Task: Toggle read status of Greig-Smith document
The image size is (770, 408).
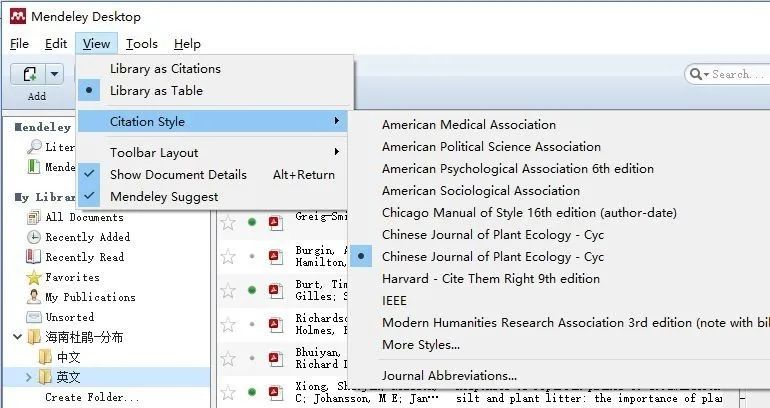Action: click(x=252, y=222)
